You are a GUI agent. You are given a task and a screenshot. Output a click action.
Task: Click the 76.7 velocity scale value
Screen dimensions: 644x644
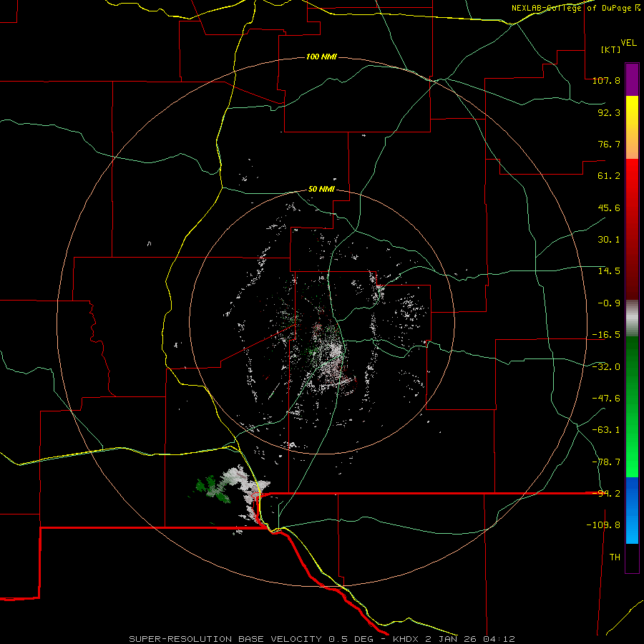coord(609,144)
